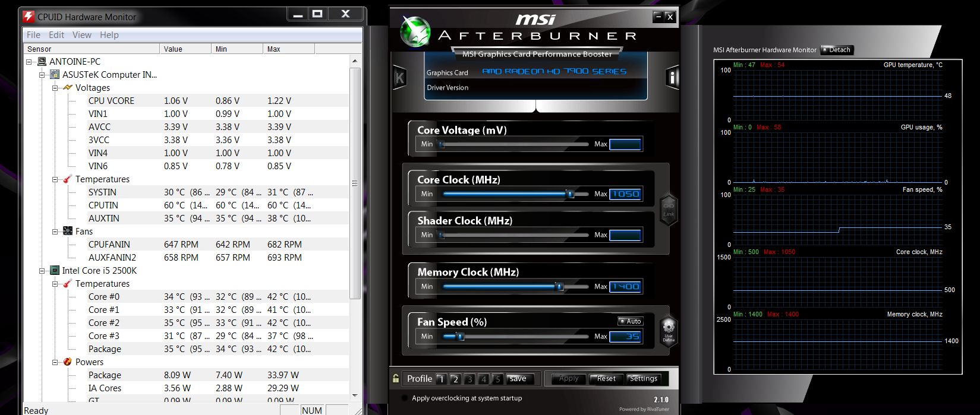This screenshot has width=980, height=415.
Task: Toggle Auto fan speed
Action: (x=630, y=321)
